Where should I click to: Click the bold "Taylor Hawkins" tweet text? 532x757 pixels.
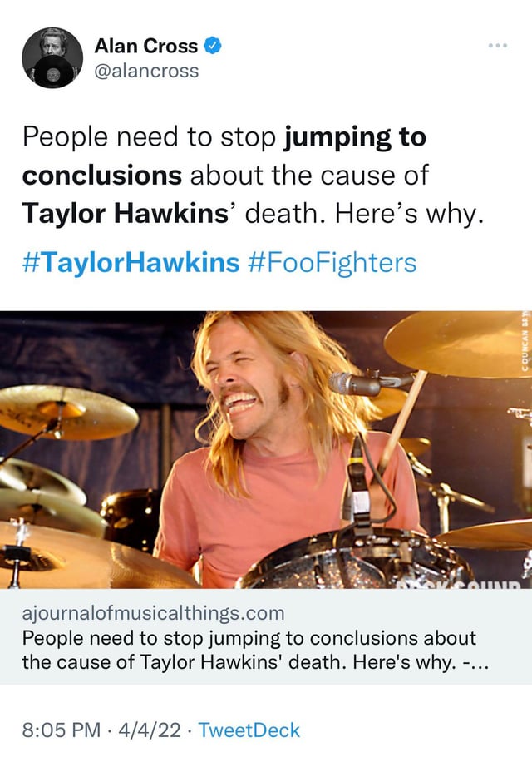[126, 214]
